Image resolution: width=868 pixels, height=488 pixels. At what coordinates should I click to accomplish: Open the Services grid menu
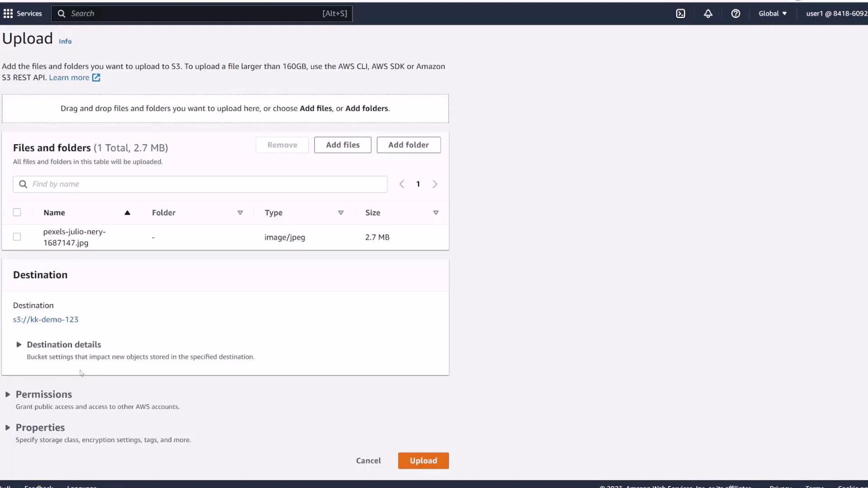point(8,14)
